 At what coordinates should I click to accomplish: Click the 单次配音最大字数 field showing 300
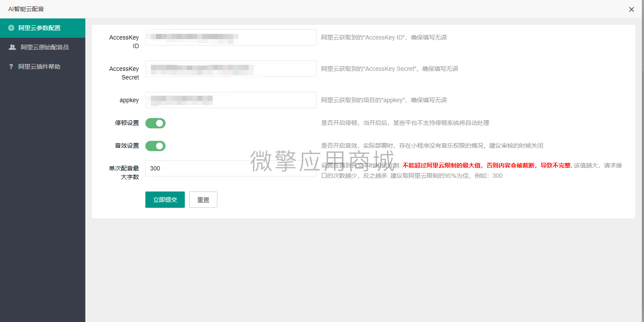[x=231, y=168]
